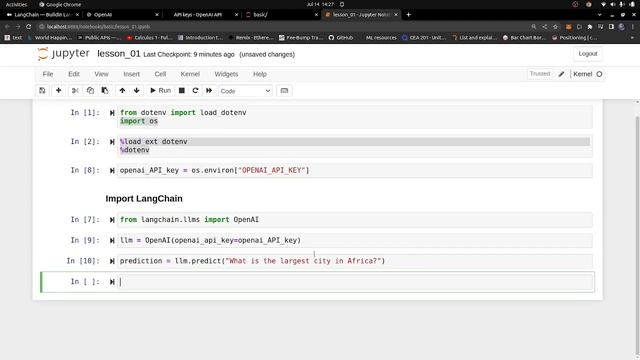
Task: Reload the current page
Action: point(29,27)
